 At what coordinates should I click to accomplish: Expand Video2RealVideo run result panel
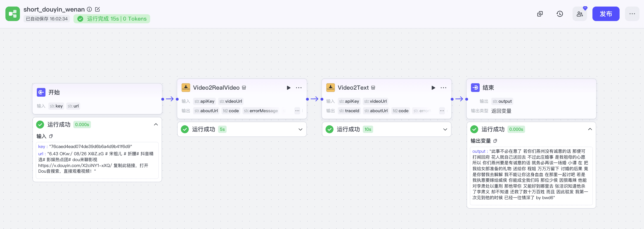(x=300, y=129)
